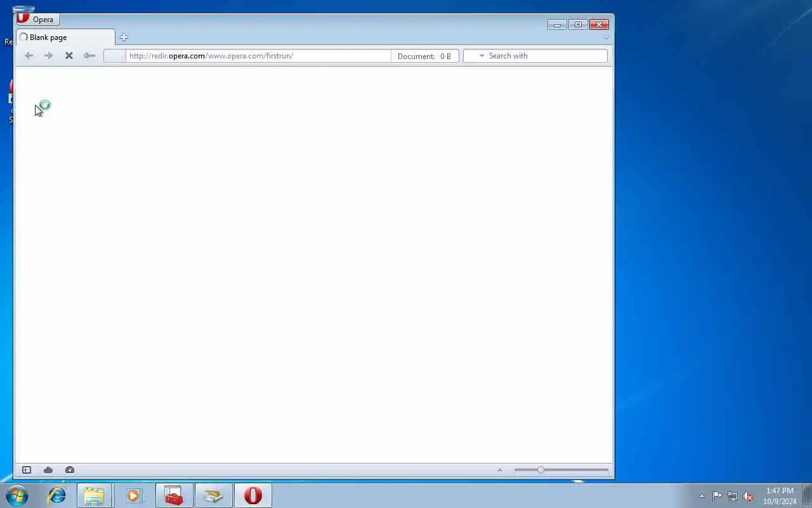Maximize the Opera window
812x508 pixels.
coord(578,25)
